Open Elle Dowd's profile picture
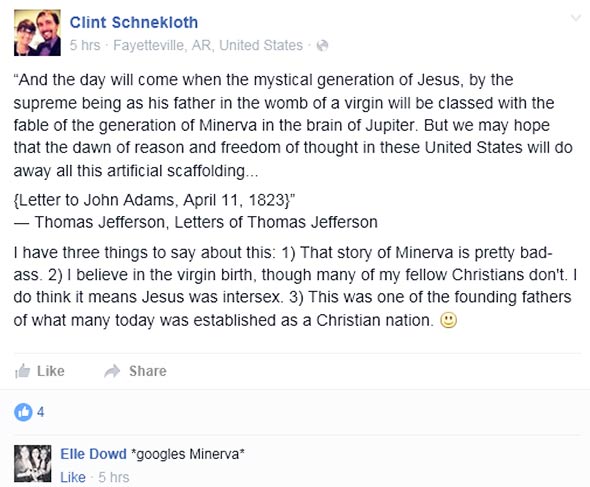 coord(33,464)
